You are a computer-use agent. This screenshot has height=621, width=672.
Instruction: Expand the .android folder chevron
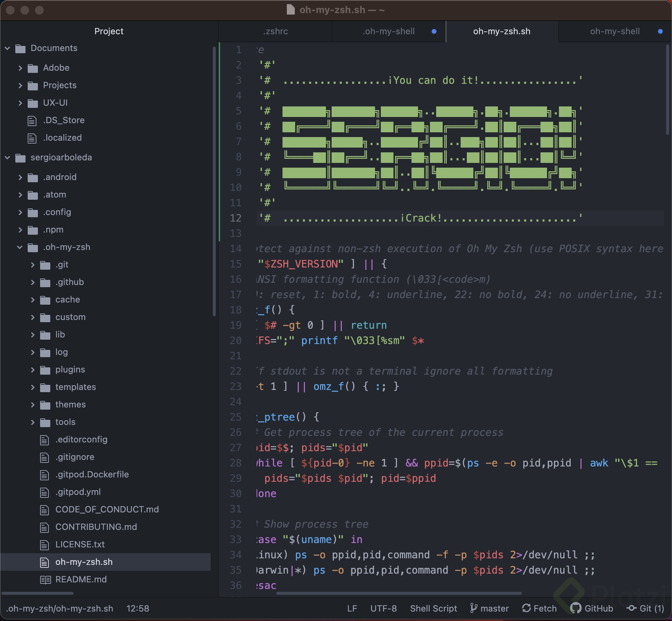[20, 177]
